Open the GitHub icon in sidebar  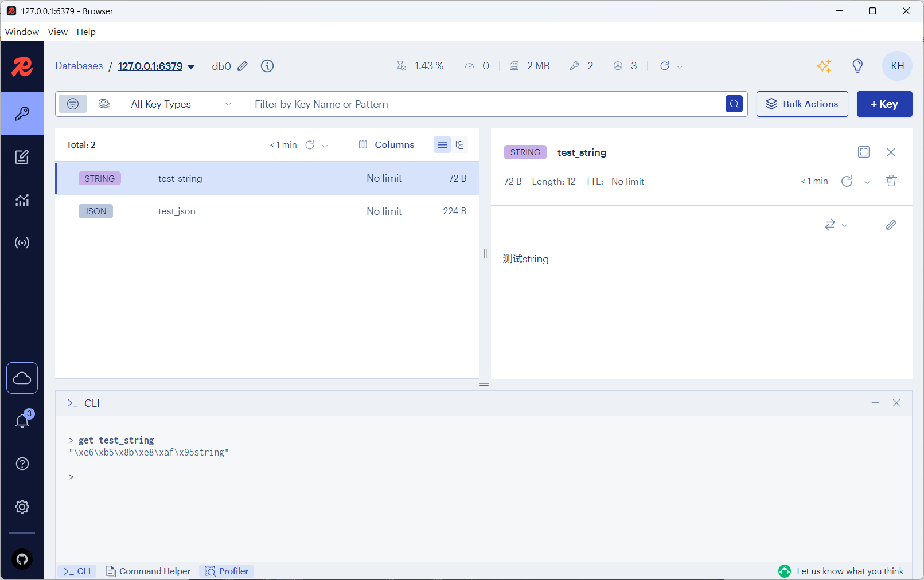click(x=22, y=559)
